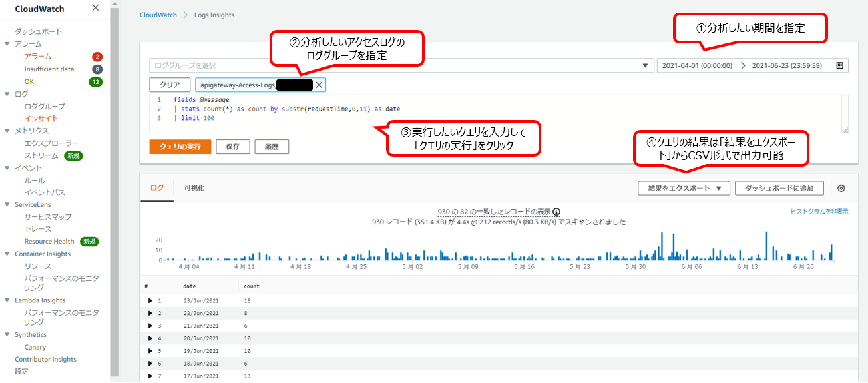Open トレース under ServiceLens

click(x=38, y=229)
